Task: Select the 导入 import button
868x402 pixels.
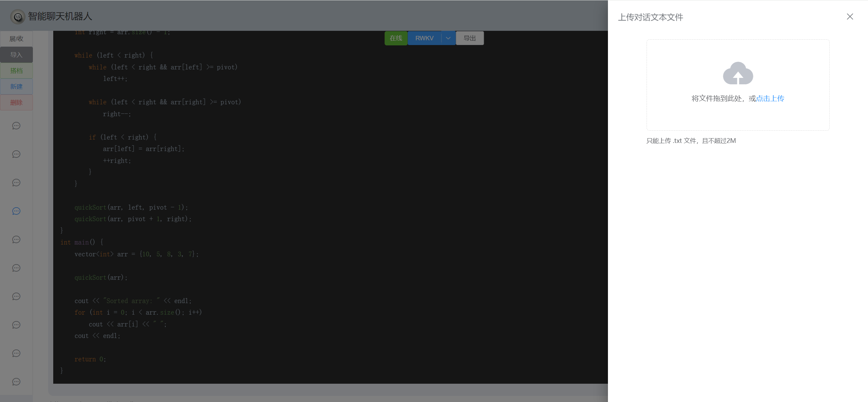Action: [x=16, y=55]
